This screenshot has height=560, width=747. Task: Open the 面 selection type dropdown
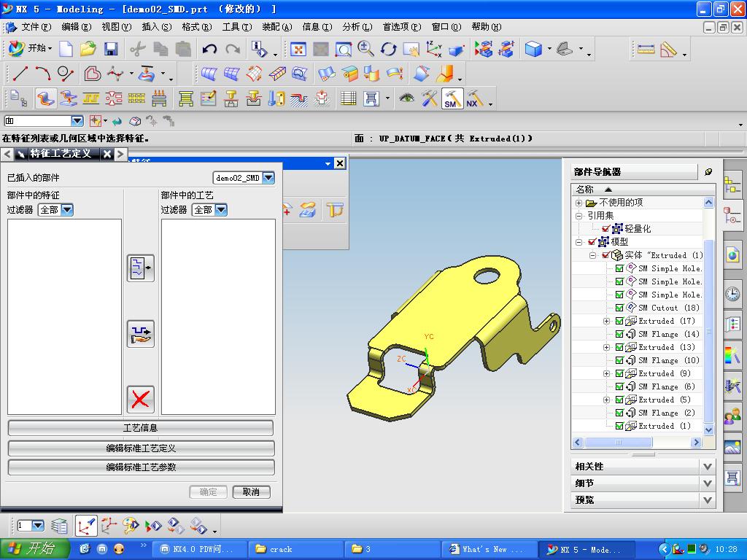click(77, 121)
